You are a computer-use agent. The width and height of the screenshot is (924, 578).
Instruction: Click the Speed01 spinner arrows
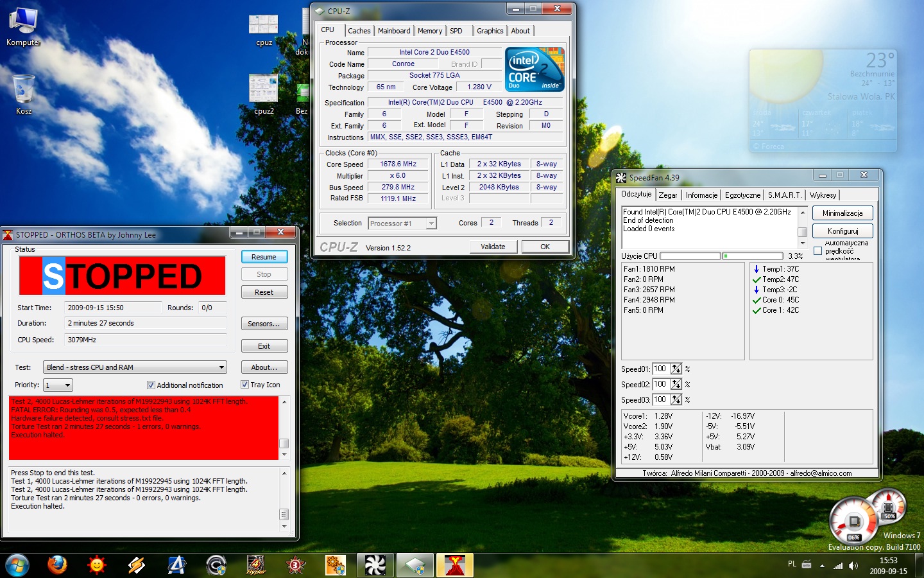click(x=676, y=369)
